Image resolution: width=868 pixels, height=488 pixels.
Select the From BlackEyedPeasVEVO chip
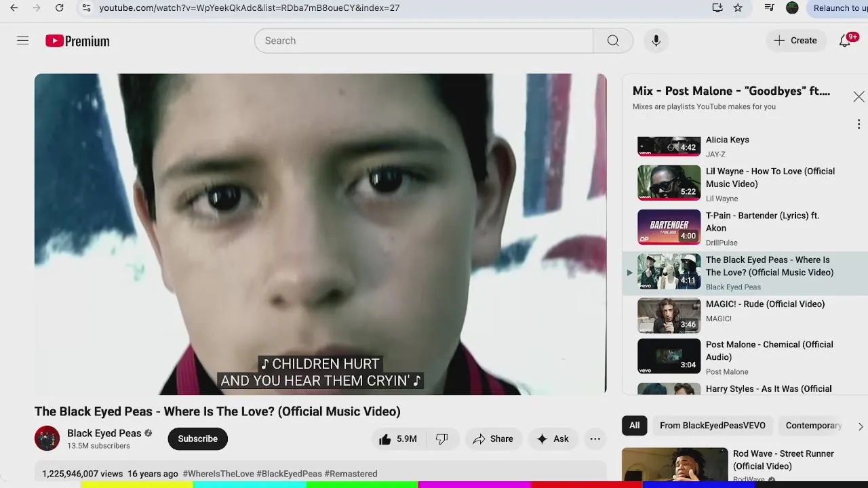coord(713,426)
